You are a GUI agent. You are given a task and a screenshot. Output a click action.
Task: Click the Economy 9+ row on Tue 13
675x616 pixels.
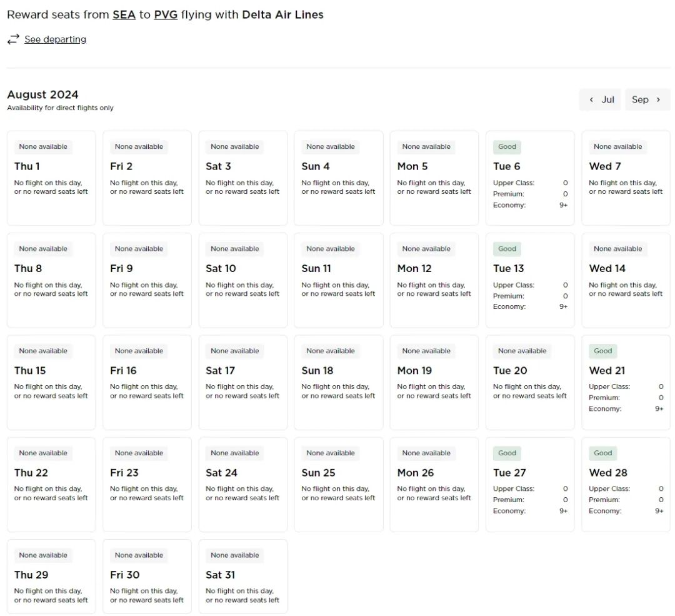coord(529,307)
